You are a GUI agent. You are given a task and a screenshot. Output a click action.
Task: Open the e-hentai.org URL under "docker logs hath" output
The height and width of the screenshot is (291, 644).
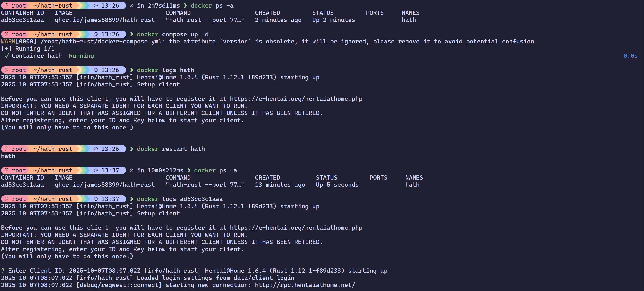pyautogui.click(x=296, y=99)
